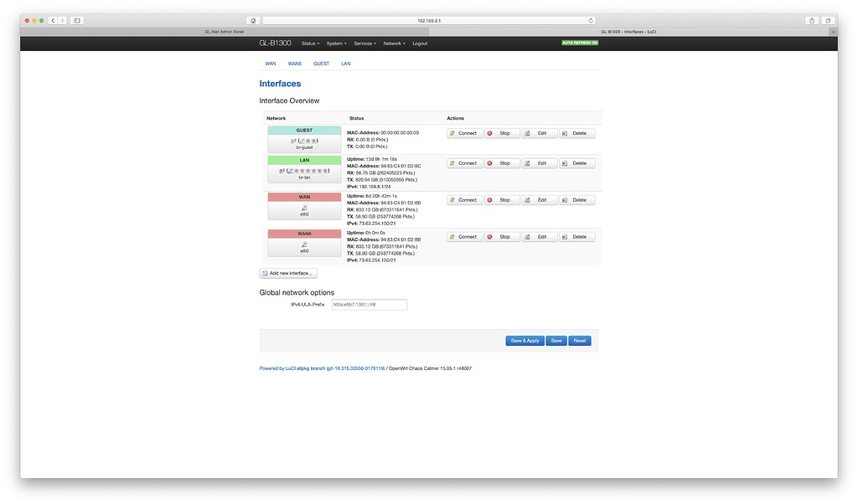This screenshot has height=504, width=858.
Task: Click the IPv6 ULA-Prefix input field
Action: tap(369, 303)
